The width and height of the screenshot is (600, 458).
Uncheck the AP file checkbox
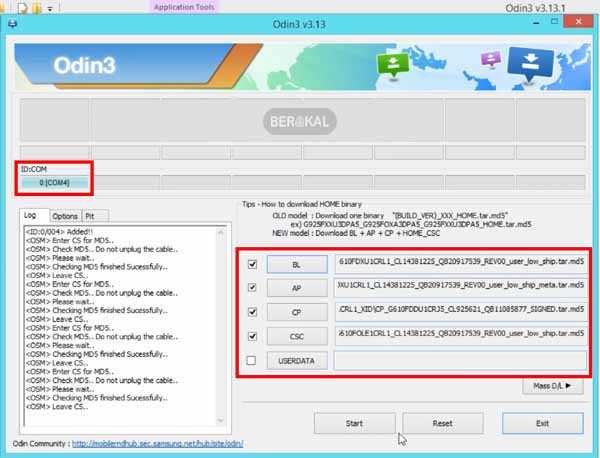[x=251, y=288]
